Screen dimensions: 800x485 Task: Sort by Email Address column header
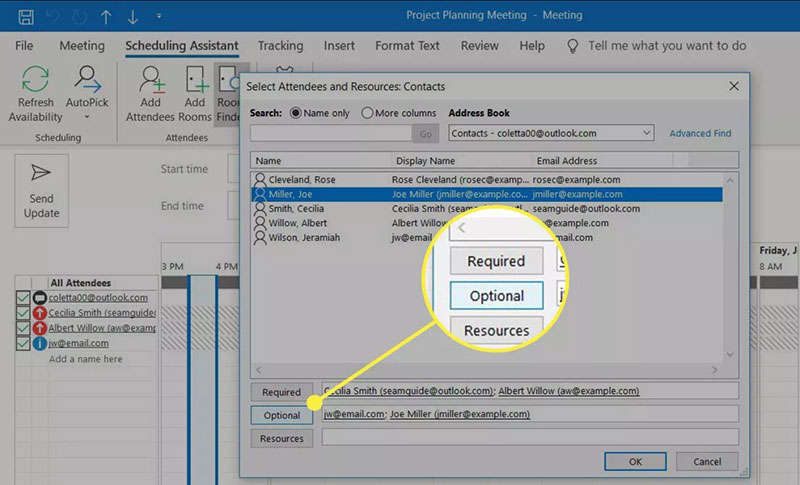pos(602,161)
